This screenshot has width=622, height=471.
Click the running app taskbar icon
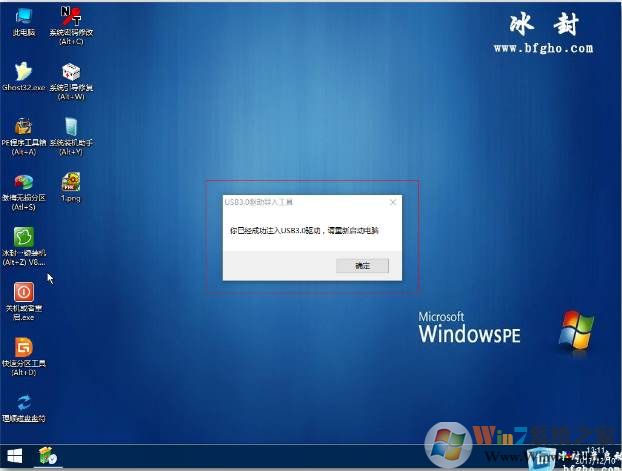click(x=46, y=457)
